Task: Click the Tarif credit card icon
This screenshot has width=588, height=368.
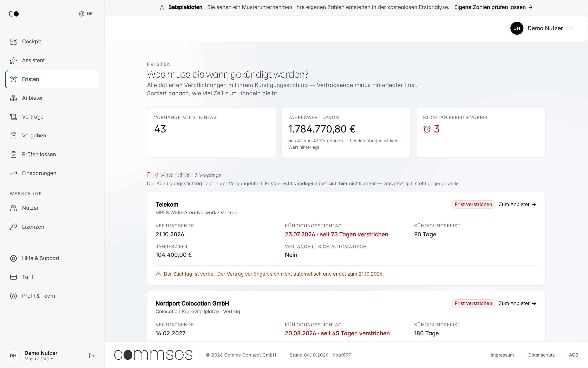Action: (13, 277)
